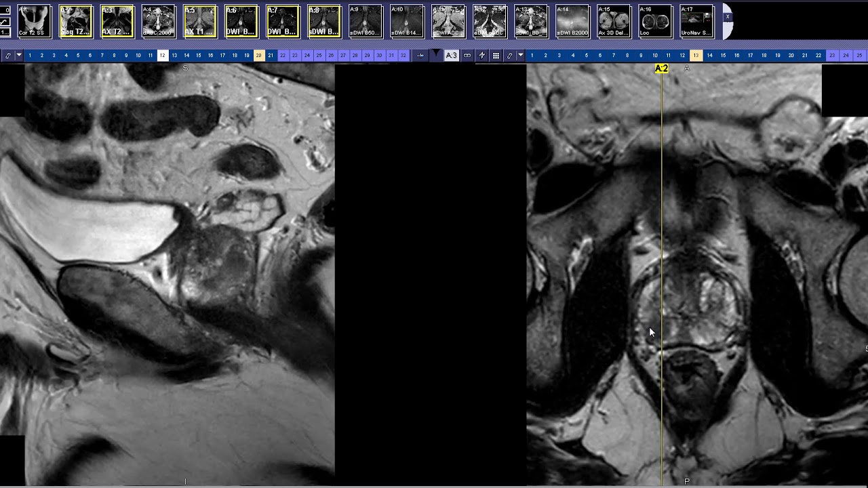
Task: Jump to slice 21 in left slice bar
Action: tap(271, 56)
